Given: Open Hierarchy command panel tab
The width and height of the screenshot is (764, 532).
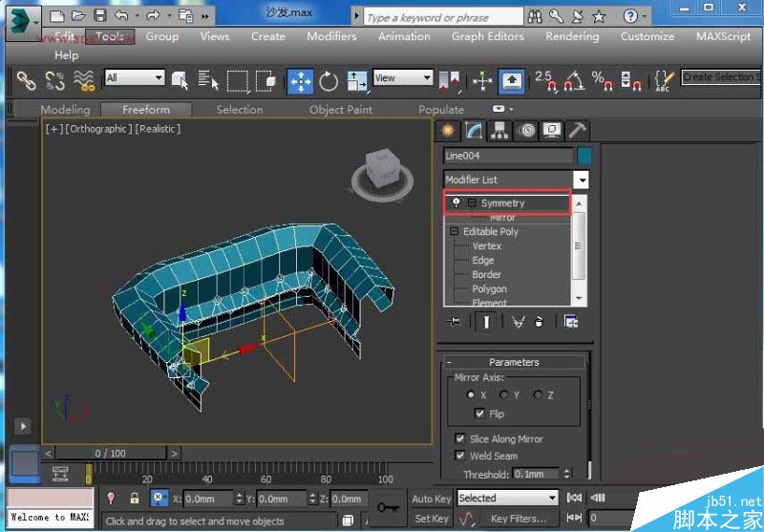Looking at the screenshot, I should (x=499, y=131).
